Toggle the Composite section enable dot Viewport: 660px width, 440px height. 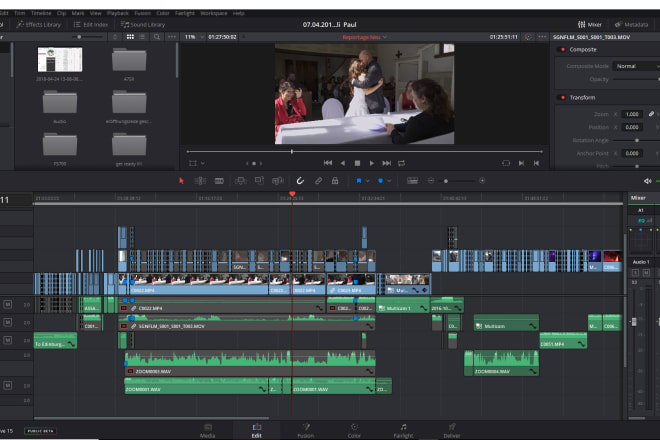(563, 49)
